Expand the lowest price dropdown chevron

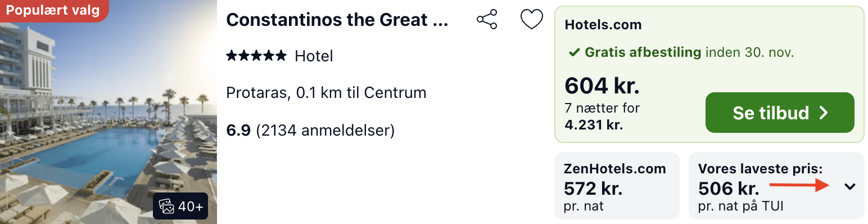pyautogui.click(x=850, y=186)
